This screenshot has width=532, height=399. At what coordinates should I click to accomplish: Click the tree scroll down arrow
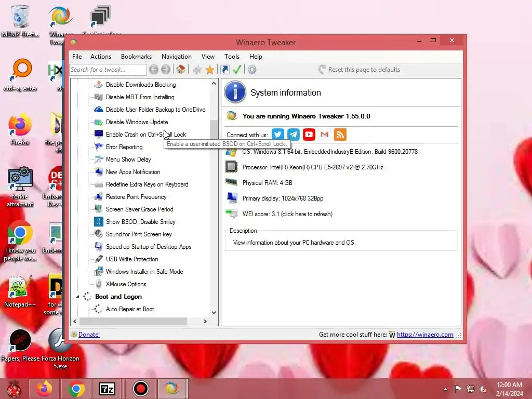[x=214, y=312]
